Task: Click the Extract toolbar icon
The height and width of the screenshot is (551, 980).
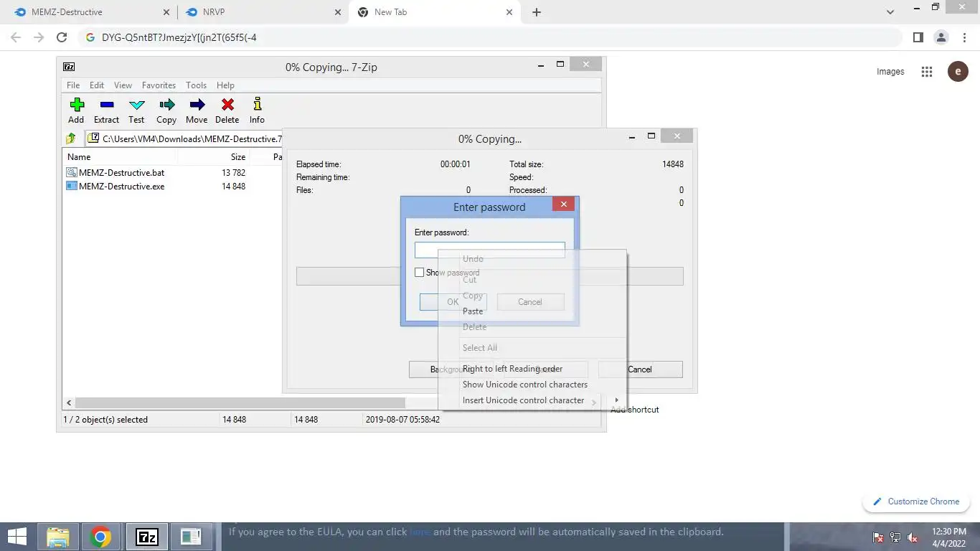Action: point(107,105)
